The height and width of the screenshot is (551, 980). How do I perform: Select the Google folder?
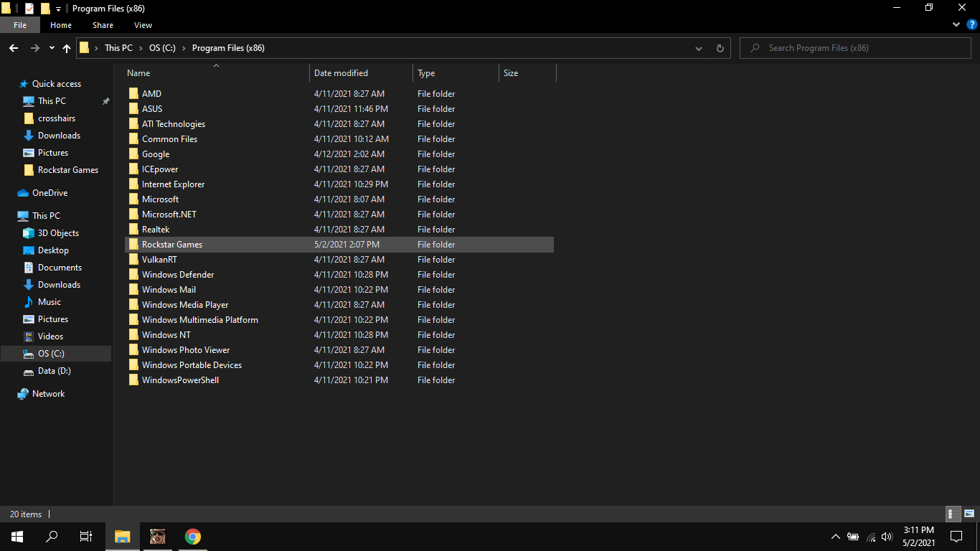pos(156,154)
